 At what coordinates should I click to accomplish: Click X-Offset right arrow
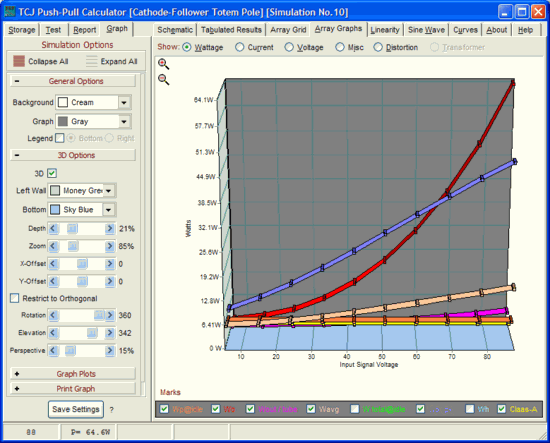[110, 264]
